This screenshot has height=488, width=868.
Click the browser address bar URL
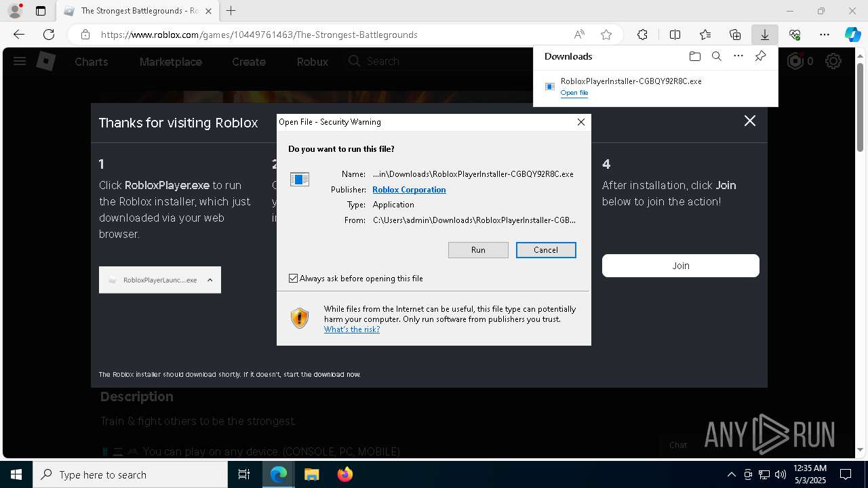[259, 35]
